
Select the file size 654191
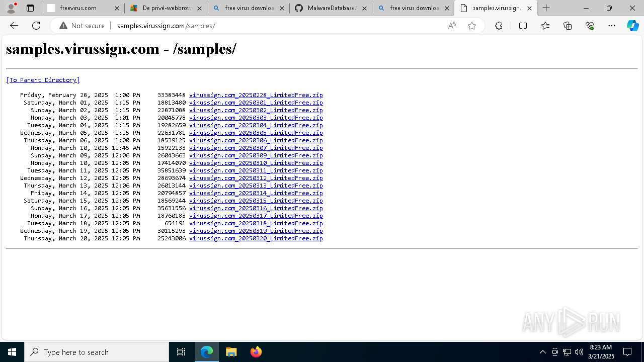tap(175, 223)
